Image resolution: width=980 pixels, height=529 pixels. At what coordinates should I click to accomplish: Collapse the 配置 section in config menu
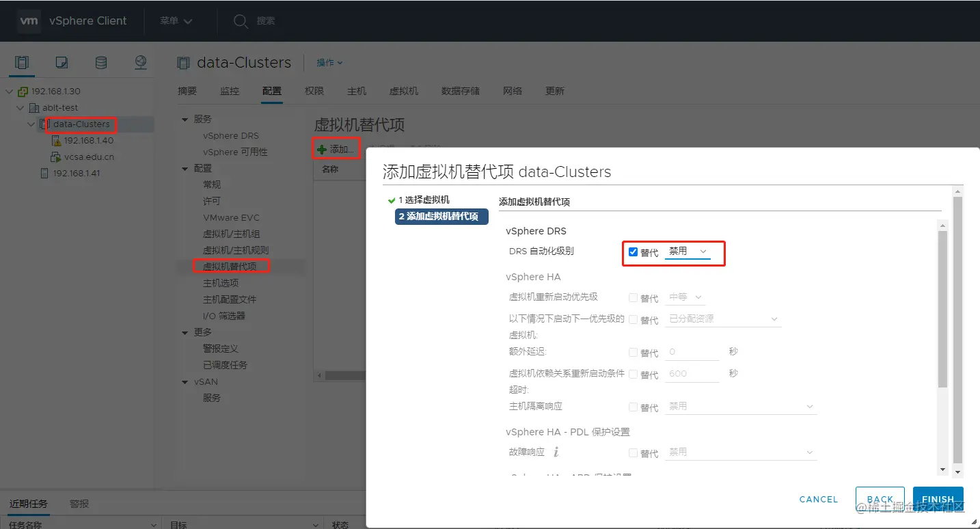185,169
